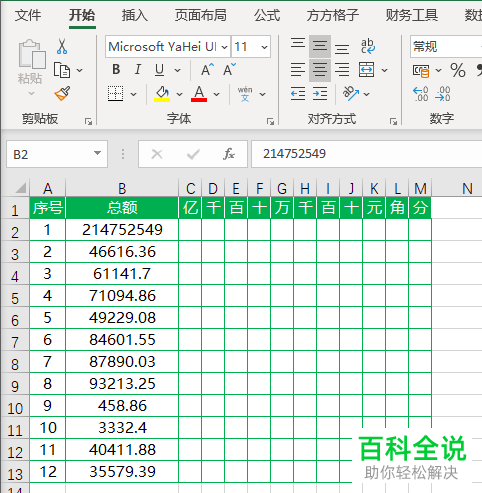This screenshot has height=493, width=482.
Task: Align text left
Action: (298, 70)
